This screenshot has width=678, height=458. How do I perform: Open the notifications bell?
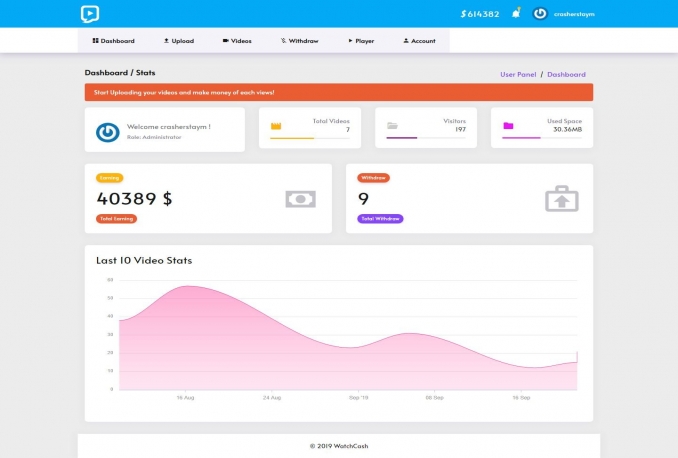tap(516, 13)
